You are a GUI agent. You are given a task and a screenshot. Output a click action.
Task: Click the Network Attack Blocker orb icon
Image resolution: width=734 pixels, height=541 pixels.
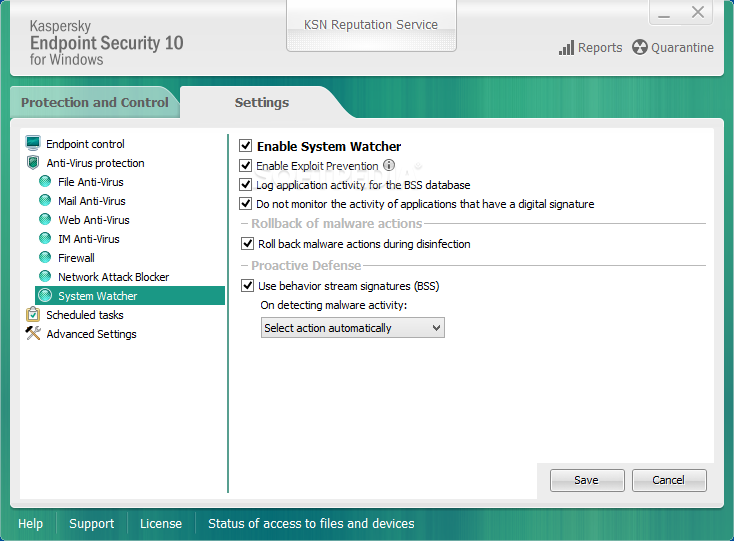pyautogui.click(x=45, y=277)
